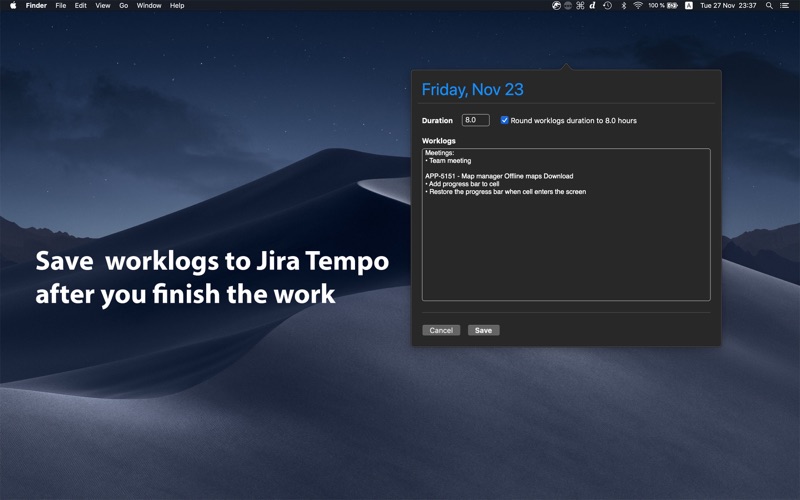Open the Window menu
The height and width of the screenshot is (500, 800).
149,6
